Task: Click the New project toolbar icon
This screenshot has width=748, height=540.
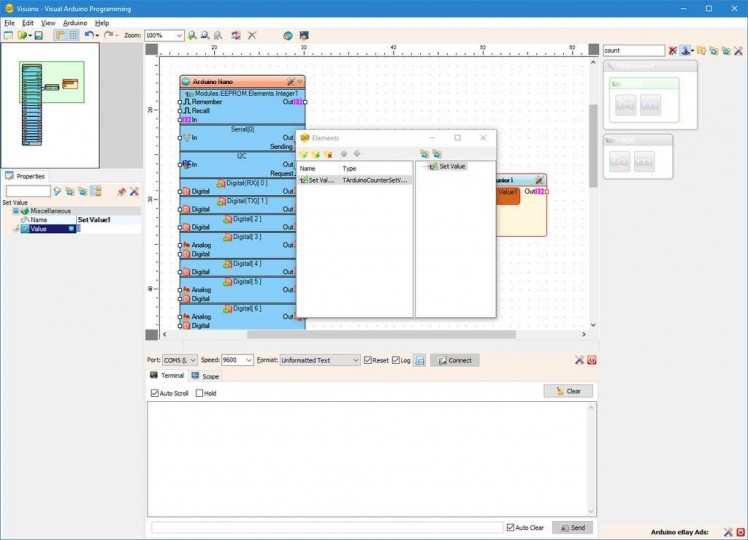Action: point(8,35)
